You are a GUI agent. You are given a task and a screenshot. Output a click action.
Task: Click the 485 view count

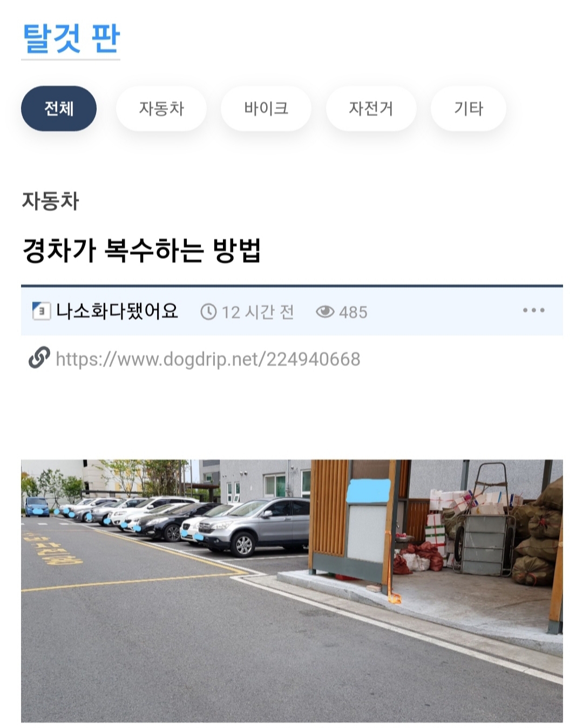(x=353, y=312)
